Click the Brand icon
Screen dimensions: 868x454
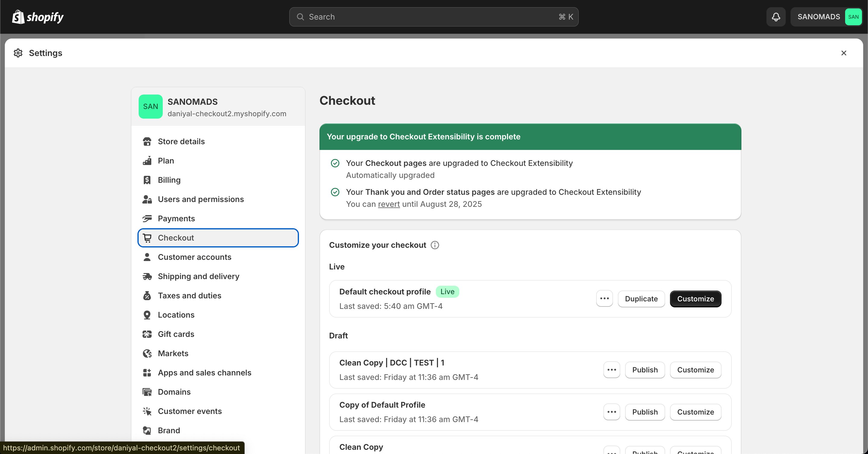click(x=147, y=431)
